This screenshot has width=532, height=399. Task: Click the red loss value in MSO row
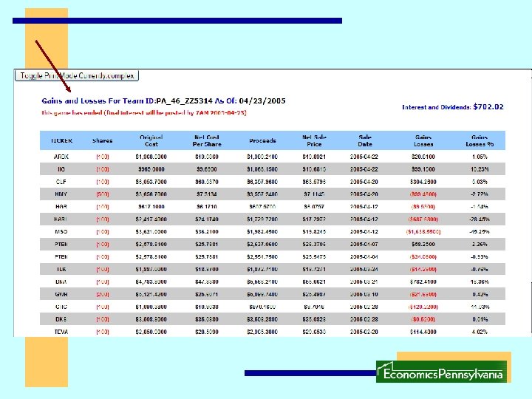point(423,232)
